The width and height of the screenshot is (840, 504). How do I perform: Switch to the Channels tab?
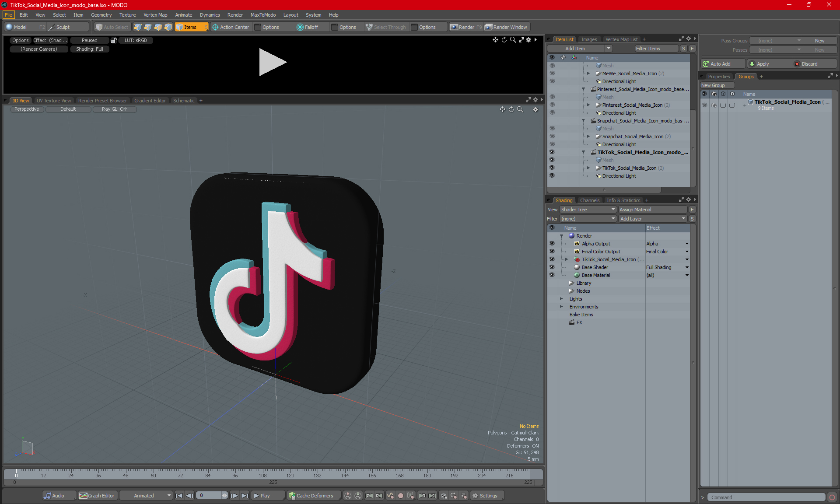(590, 200)
